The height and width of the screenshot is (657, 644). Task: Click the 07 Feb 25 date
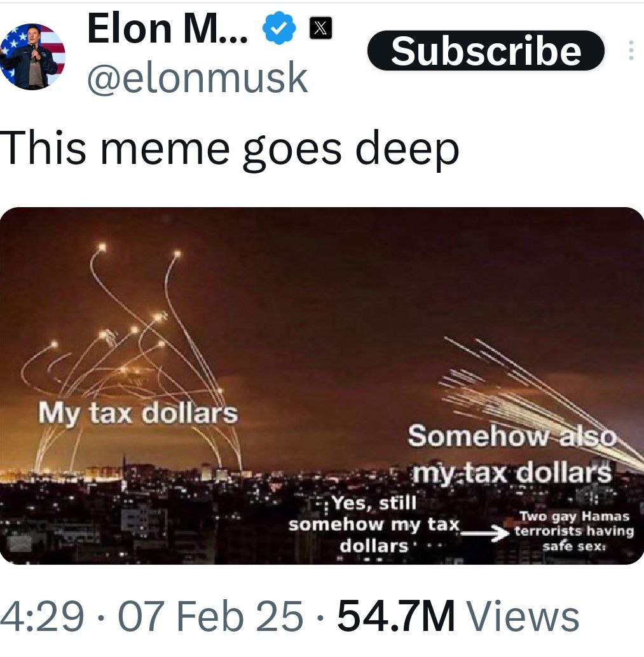tap(210, 616)
